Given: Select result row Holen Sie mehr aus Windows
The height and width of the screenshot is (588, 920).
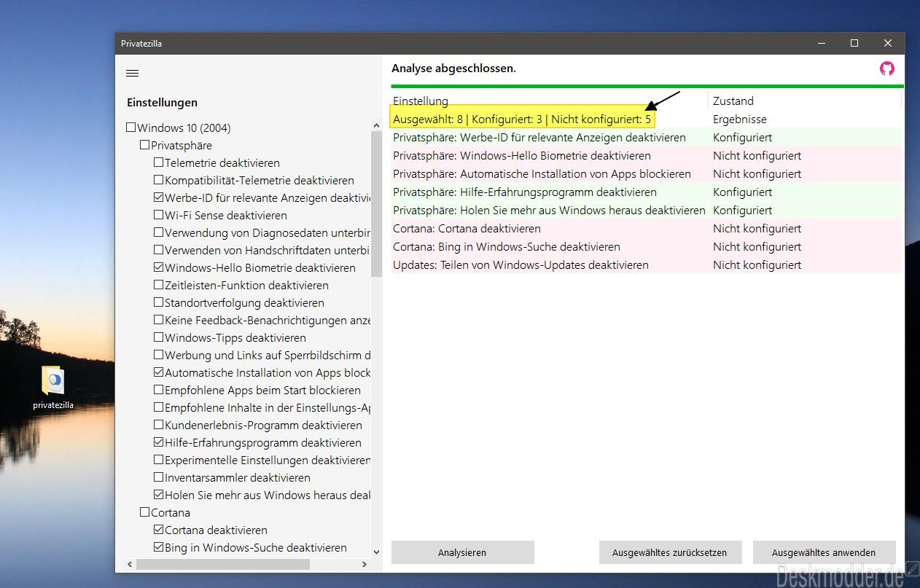Looking at the screenshot, I should (646, 210).
